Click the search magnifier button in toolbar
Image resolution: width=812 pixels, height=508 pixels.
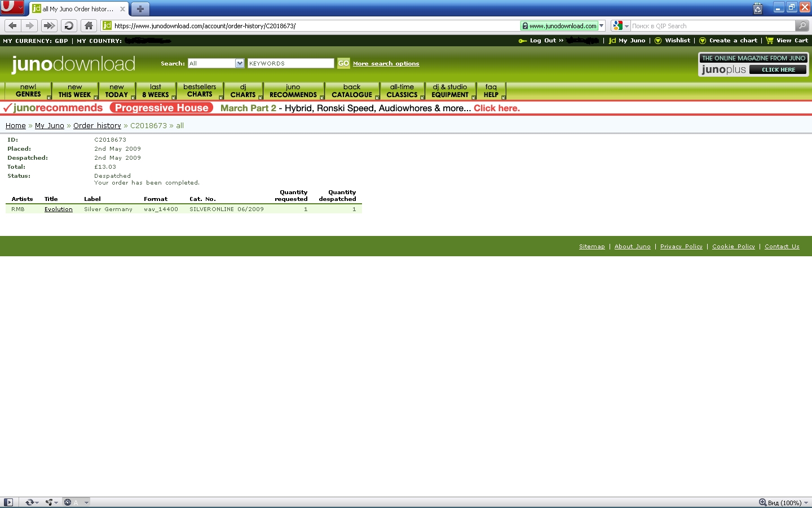802,25
